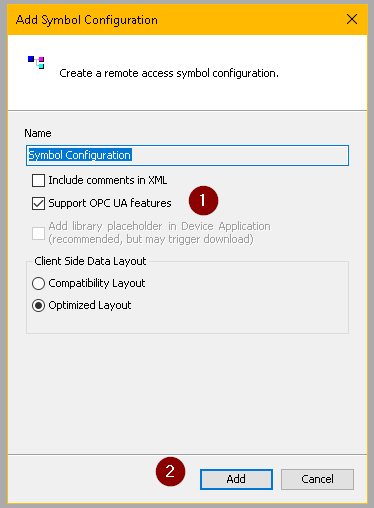Image resolution: width=374 pixels, height=508 pixels.
Task: Toggle Add library placeholder in Device Application
Action: pos(39,233)
